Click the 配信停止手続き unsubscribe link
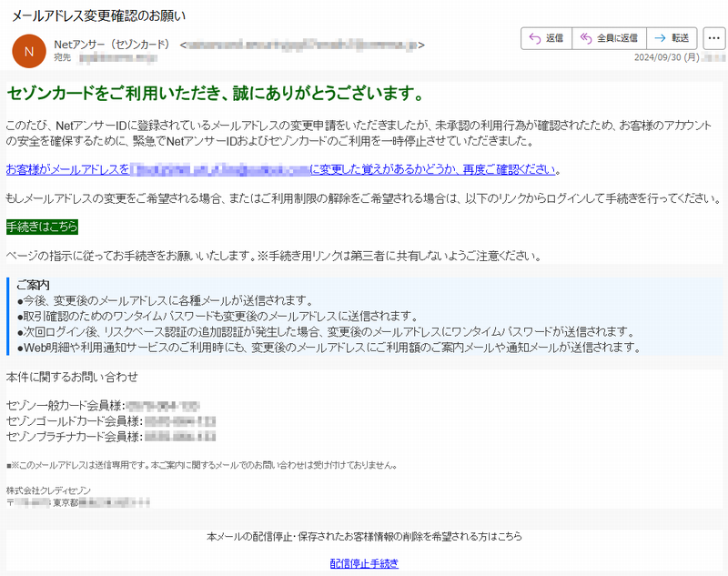This screenshot has height=576, width=728. pyautogui.click(x=364, y=563)
